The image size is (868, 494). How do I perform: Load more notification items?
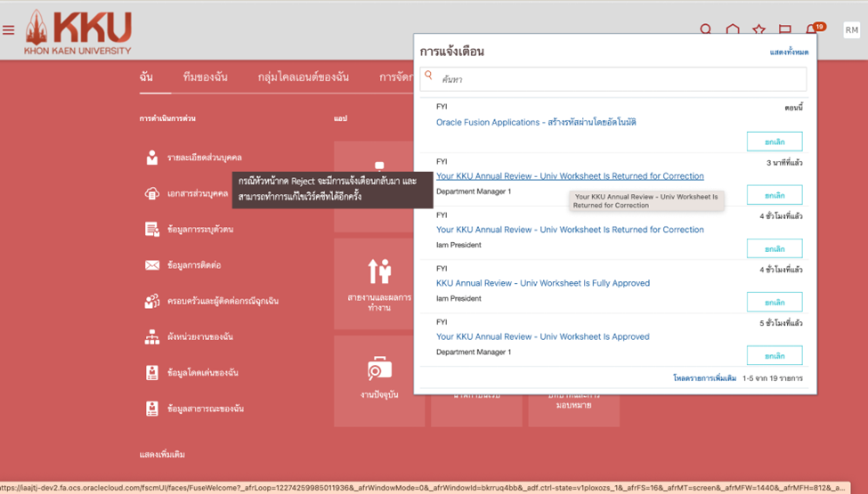pyautogui.click(x=704, y=378)
